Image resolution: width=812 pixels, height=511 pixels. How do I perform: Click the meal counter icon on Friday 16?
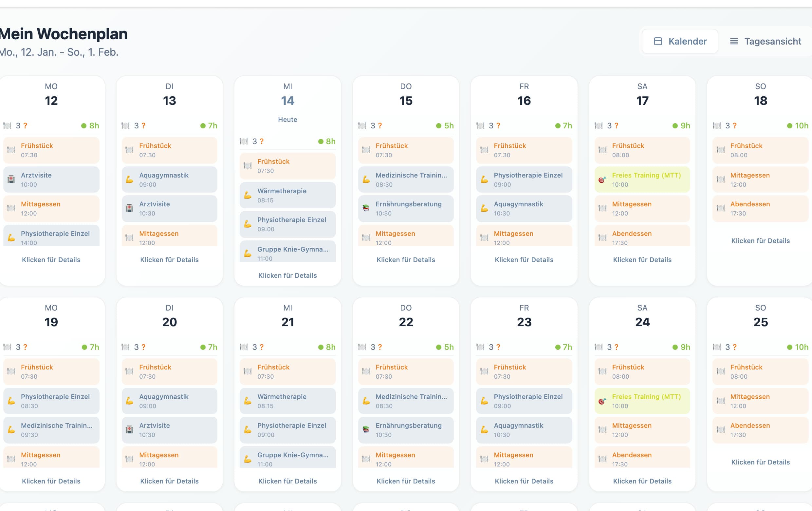pos(480,125)
